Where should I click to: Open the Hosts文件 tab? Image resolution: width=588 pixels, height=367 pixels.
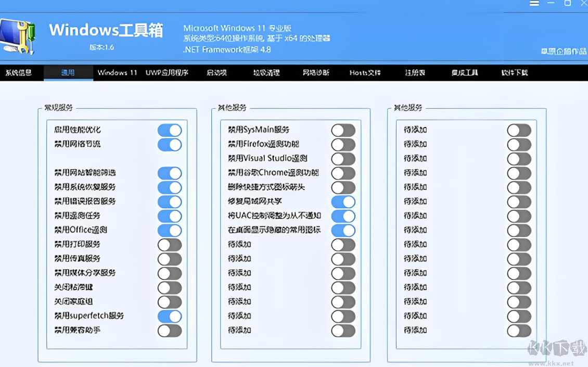365,73
